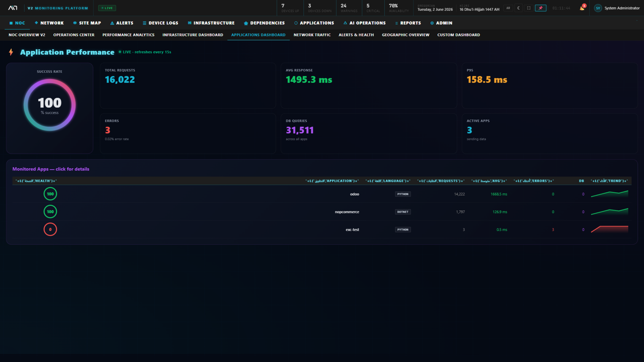644x362 pixels.
Task: Open AI OPERATIONS menu
Action: point(364,23)
